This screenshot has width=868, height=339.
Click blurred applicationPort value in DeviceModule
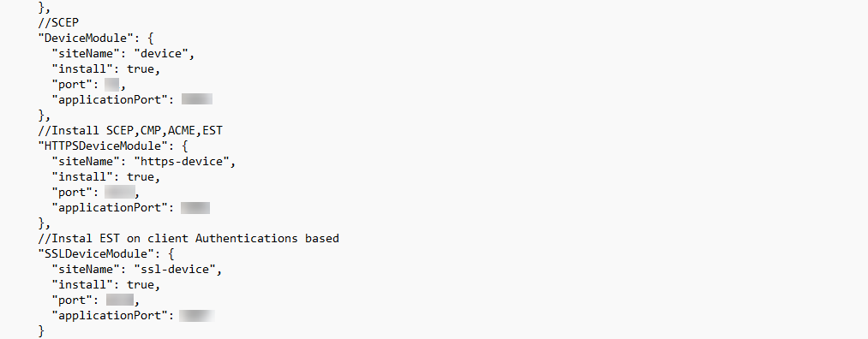(x=197, y=99)
